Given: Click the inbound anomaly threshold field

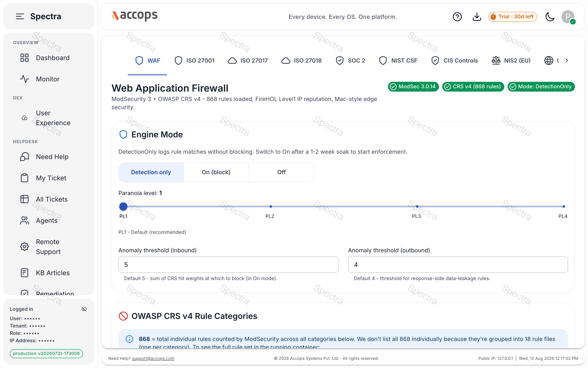Looking at the screenshot, I should click(228, 265).
